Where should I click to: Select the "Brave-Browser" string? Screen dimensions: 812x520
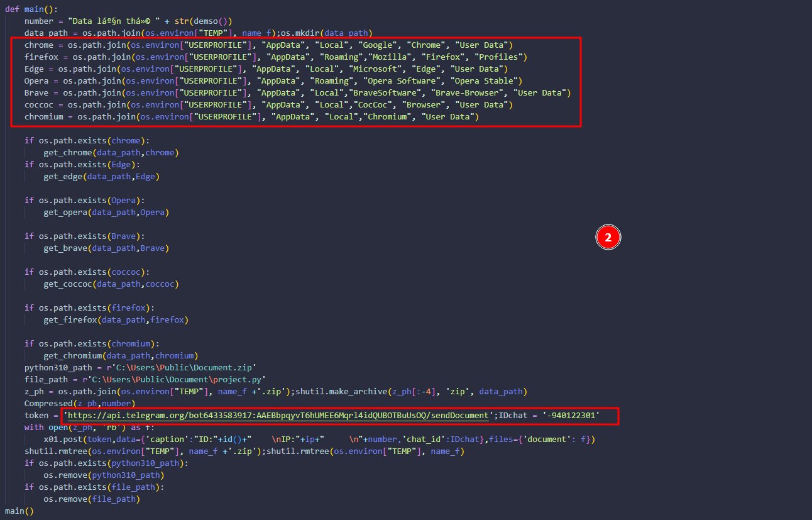pos(466,92)
